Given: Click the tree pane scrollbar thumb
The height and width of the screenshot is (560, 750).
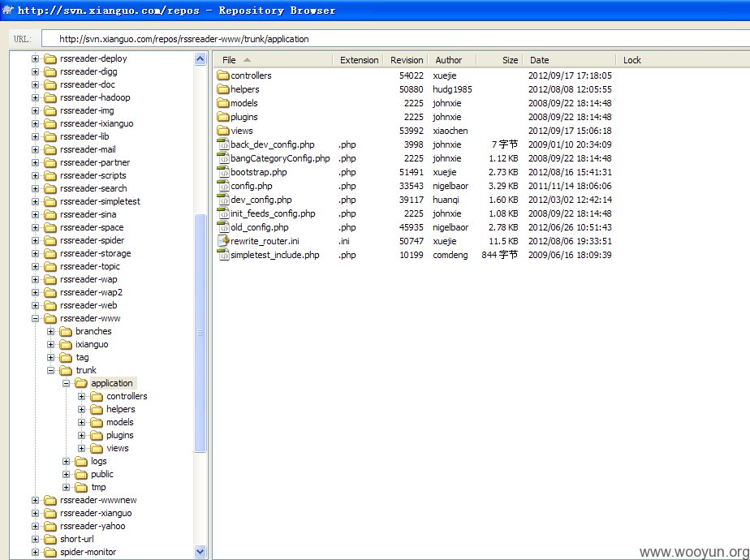Looking at the screenshot, I should pos(200,333).
